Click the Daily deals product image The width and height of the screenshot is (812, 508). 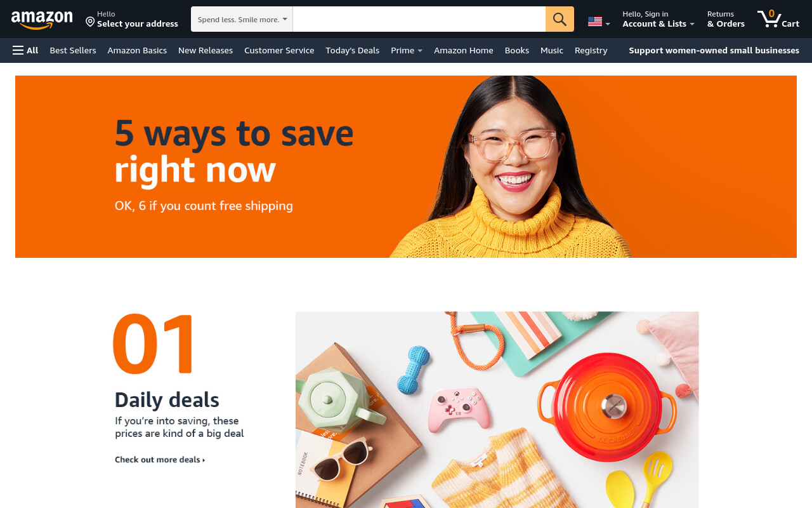tap(497, 410)
